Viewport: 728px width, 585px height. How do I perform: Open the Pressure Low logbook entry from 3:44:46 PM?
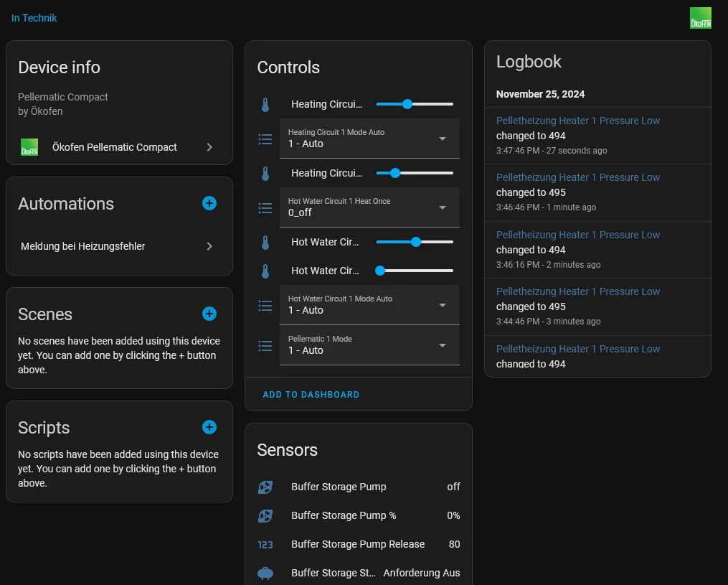coord(577,292)
